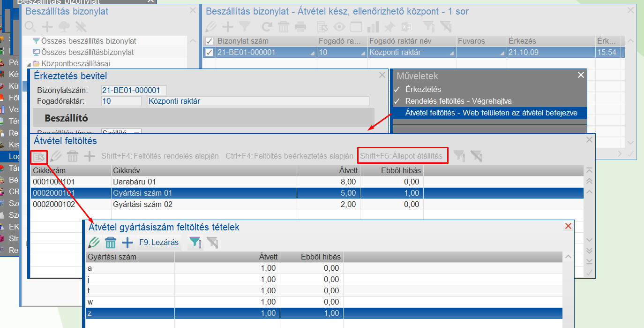Add a new item in Átvétel gyártásiszám tételek
Viewport: 644px width, 328px height.
point(127,243)
